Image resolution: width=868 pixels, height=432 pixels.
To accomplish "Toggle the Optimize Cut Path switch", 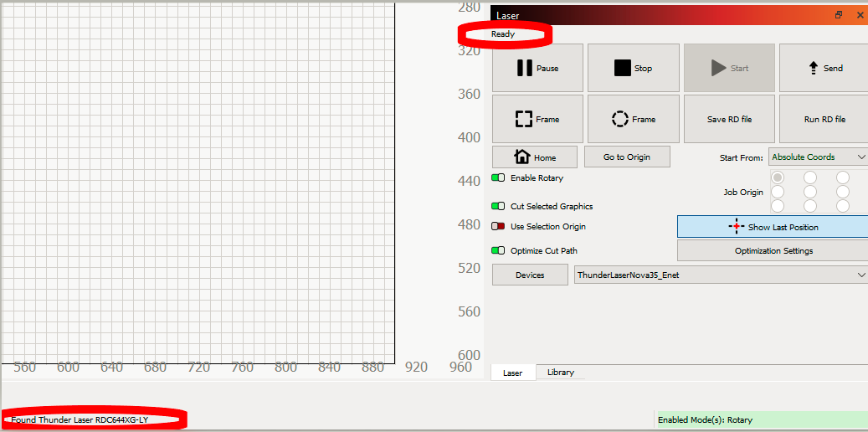I will pyautogui.click(x=498, y=251).
